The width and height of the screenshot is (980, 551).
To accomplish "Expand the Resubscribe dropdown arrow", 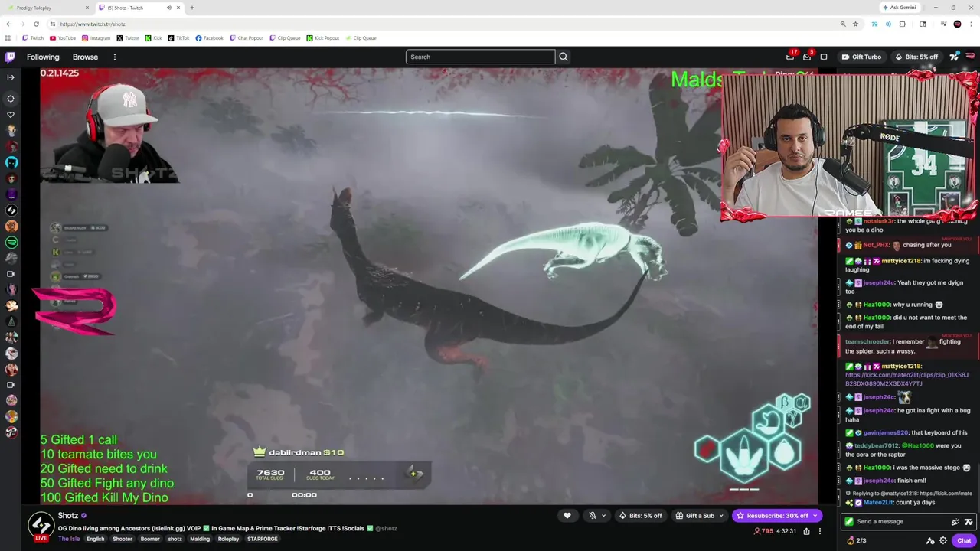I will [x=816, y=516].
